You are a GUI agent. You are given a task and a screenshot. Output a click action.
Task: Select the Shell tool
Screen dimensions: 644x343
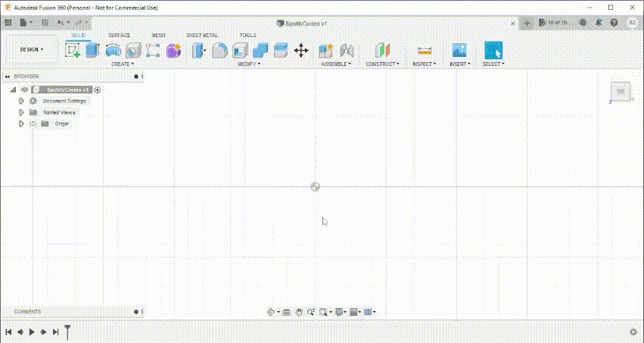click(240, 51)
